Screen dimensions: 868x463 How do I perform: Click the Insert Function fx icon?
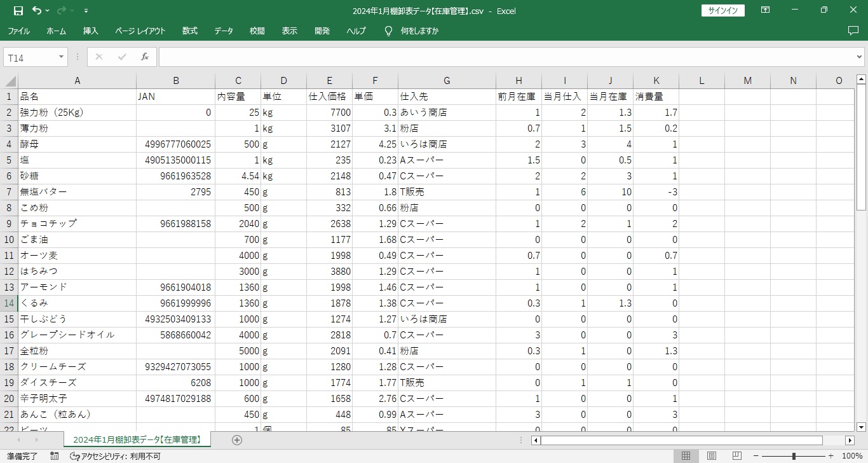tap(145, 57)
